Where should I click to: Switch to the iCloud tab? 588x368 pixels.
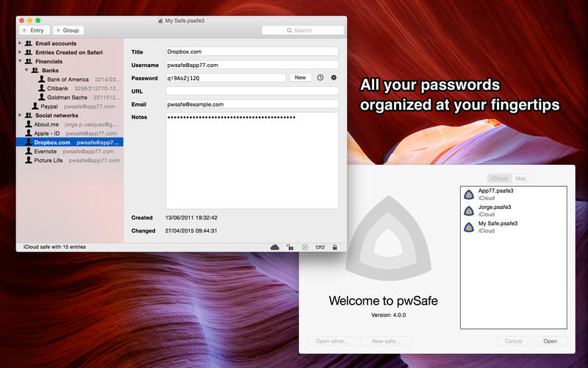pyautogui.click(x=498, y=179)
